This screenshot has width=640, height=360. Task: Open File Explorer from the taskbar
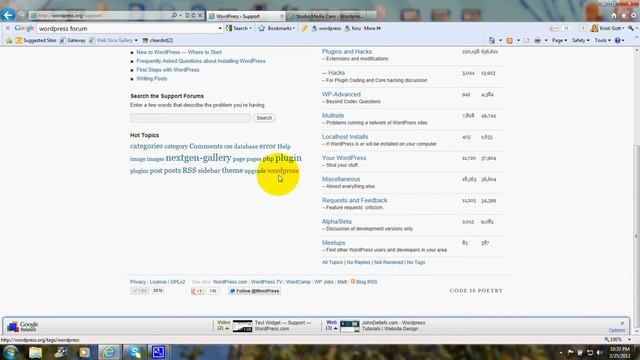pyautogui.click(x=36, y=352)
